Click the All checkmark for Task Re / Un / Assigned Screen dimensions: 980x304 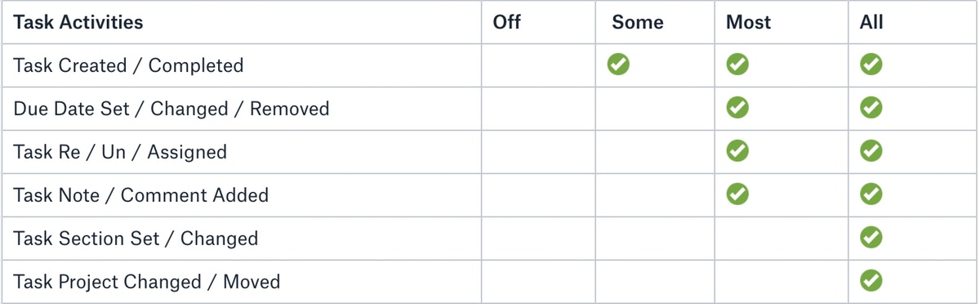[x=871, y=150]
